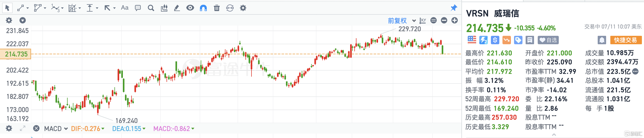Viewport: 644px width, 138px height.
Task: Click the VRSN 威瑞信 stock title
Action: (x=492, y=13)
